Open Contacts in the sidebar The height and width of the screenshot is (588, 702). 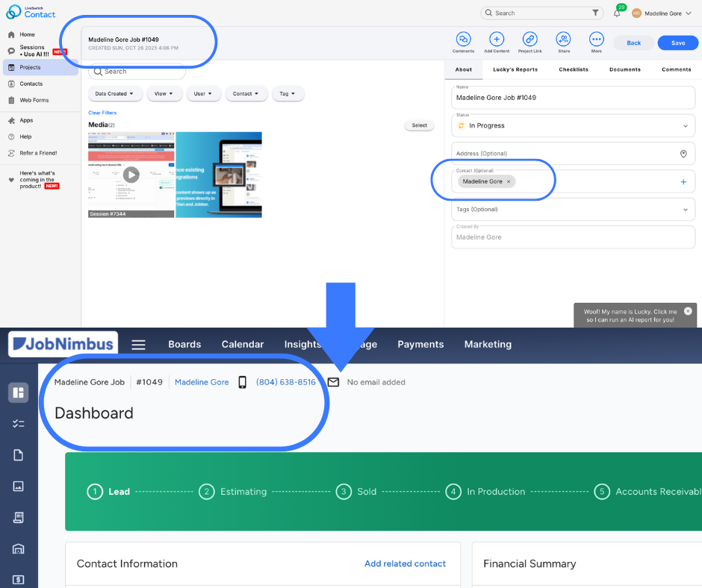click(40, 84)
